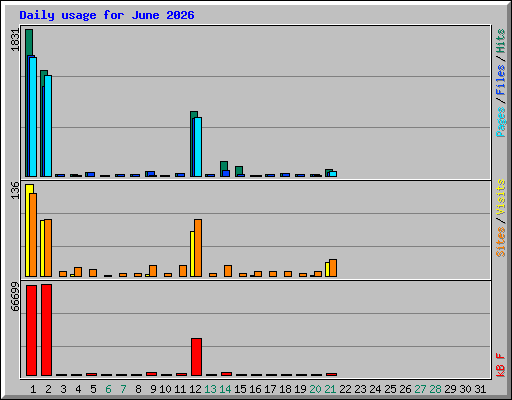512x400 pixels.
Task: Click the day 1 orange sites bar
Action: tap(33, 235)
